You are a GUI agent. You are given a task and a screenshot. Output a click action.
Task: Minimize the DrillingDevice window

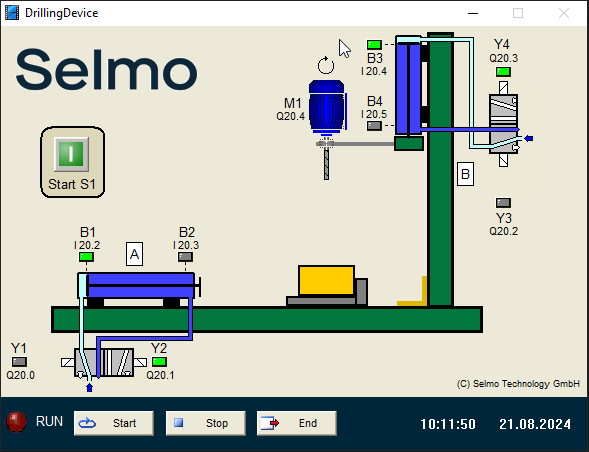pos(473,13)
